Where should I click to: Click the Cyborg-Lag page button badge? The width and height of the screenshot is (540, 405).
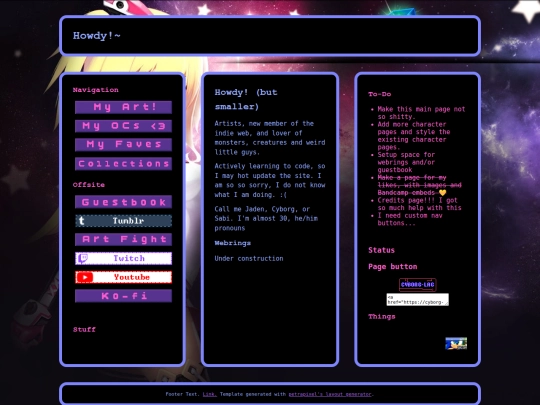(417, 285)
